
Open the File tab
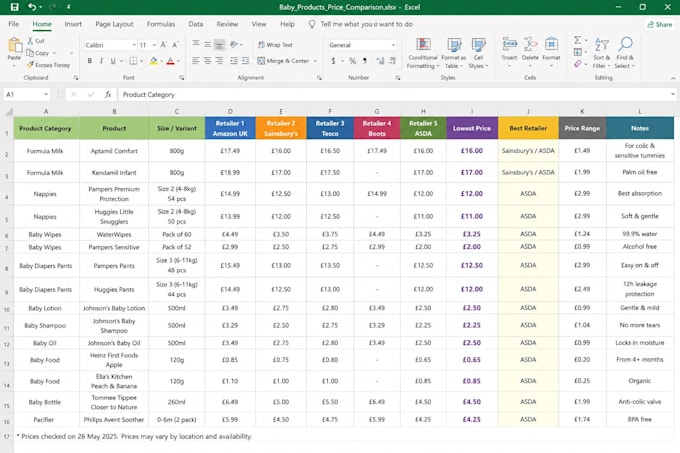coord(13,24)
